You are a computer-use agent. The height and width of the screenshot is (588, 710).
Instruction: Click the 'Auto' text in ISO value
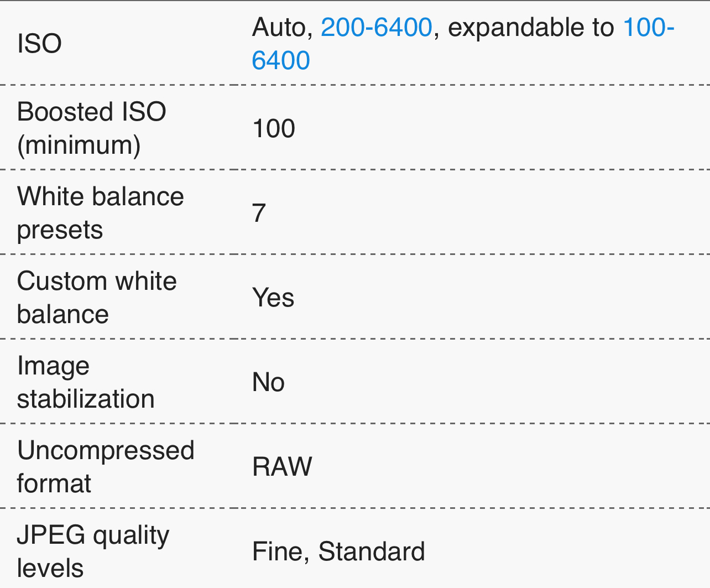(282, 28)
